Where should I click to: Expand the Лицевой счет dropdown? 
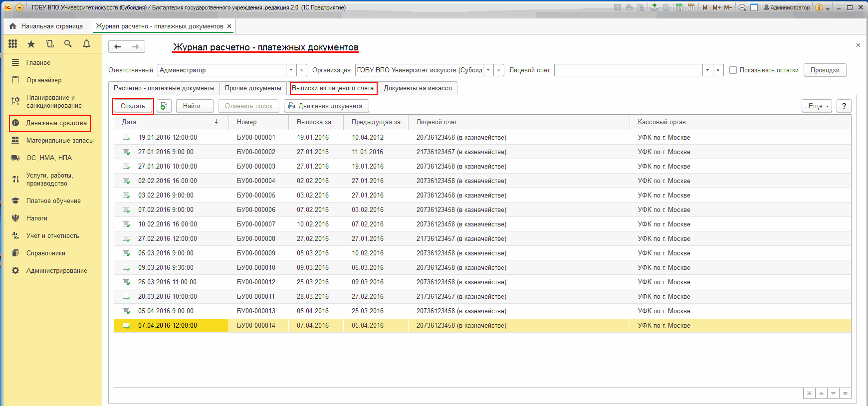point(707,70)
